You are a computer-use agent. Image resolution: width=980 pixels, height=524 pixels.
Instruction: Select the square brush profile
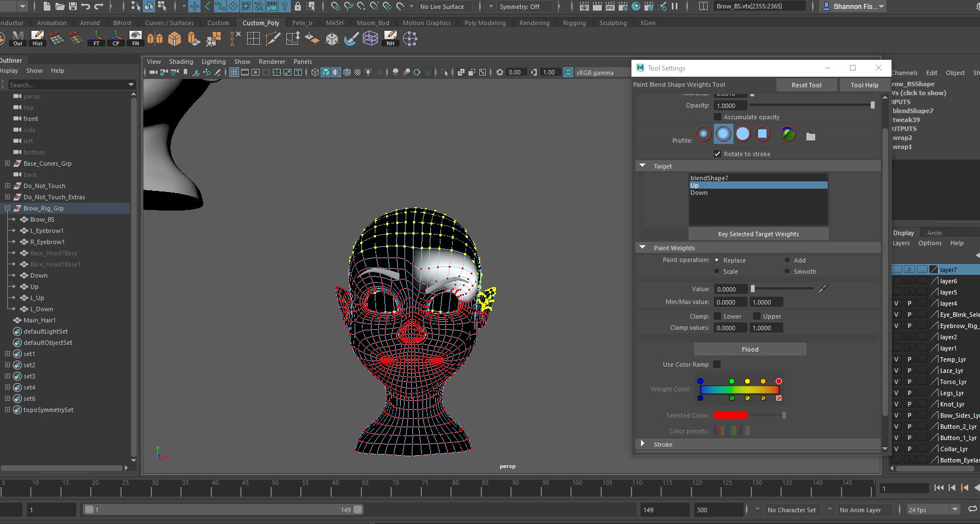(762, 134)
